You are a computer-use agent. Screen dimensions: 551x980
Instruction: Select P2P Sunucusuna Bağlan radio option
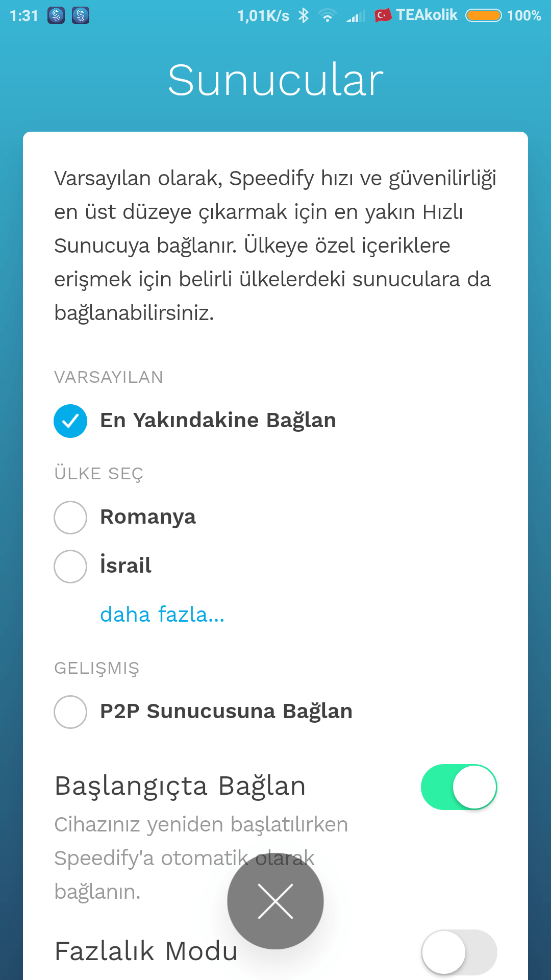[x=70, y=712]
